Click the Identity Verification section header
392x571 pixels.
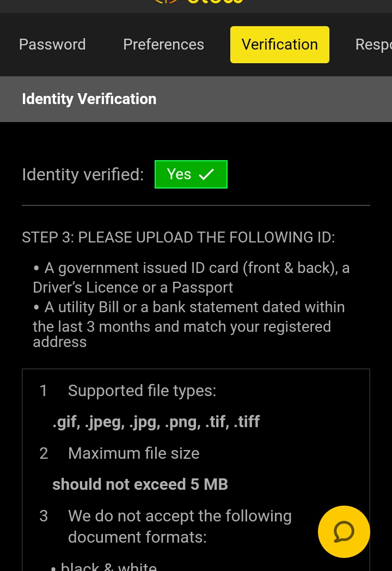pos(196,99)
